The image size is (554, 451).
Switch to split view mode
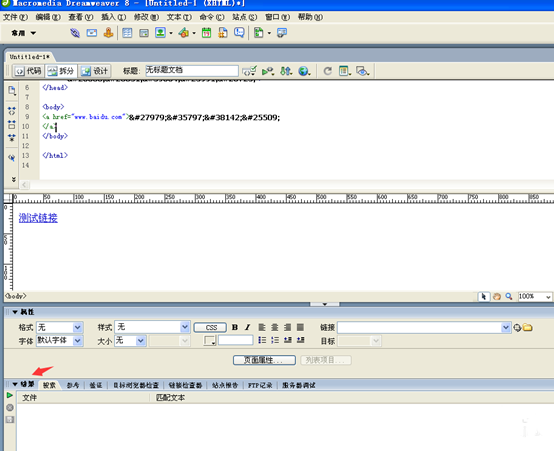[x=61, y=71]
